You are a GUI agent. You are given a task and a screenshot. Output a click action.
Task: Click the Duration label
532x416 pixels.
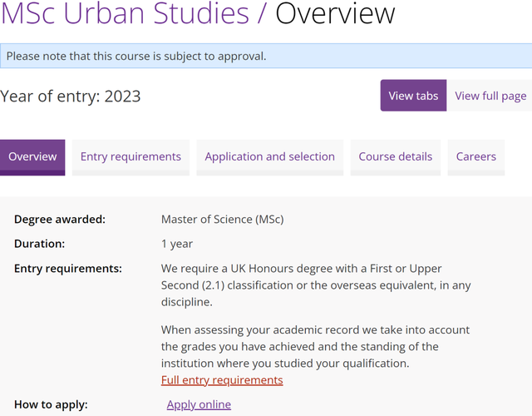click(39, 244)
